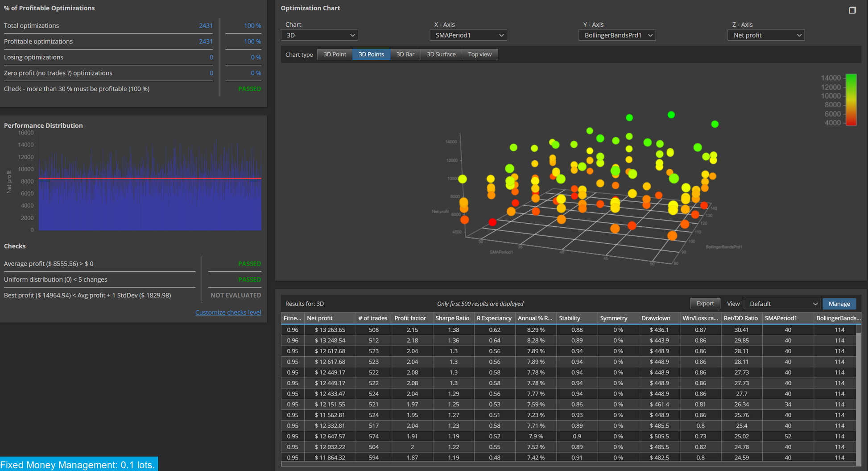Sort table by Sharpe Ratio header
The image size is (868, 471).
452,318
